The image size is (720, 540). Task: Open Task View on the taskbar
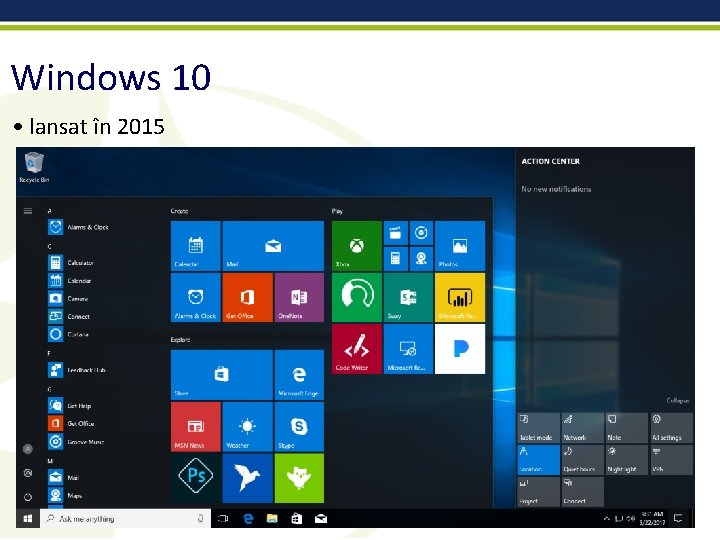[223, 518]
